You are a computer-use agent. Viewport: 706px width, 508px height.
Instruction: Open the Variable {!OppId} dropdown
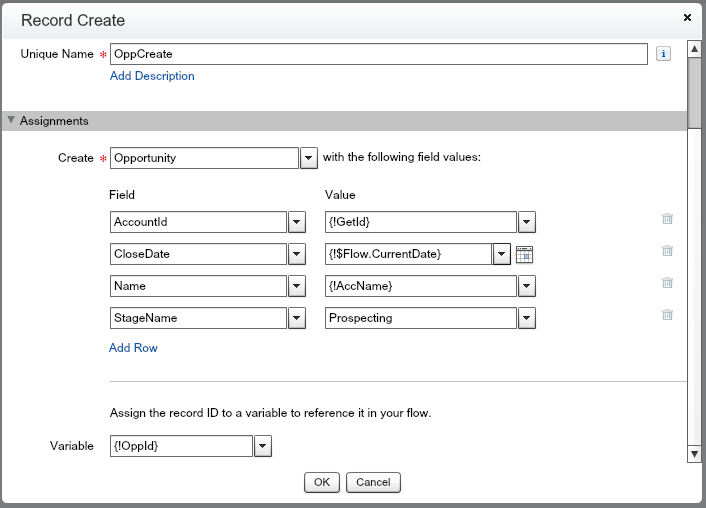(x=263, y=446)
